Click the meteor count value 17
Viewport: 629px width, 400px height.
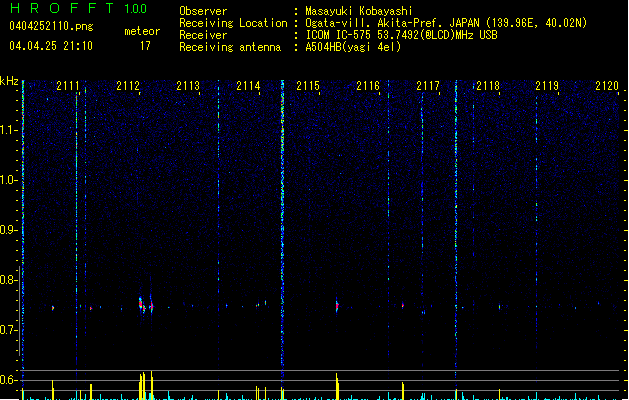[x=145, y=46]
